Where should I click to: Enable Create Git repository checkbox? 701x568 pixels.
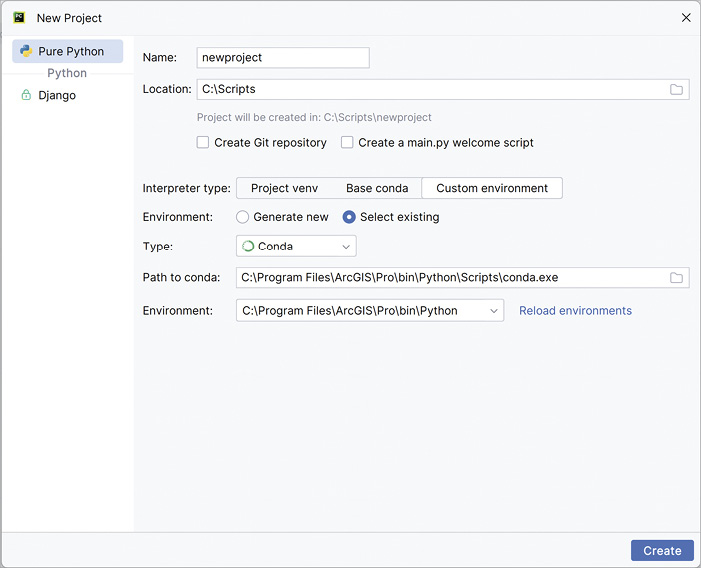click(x=204, y=143)
